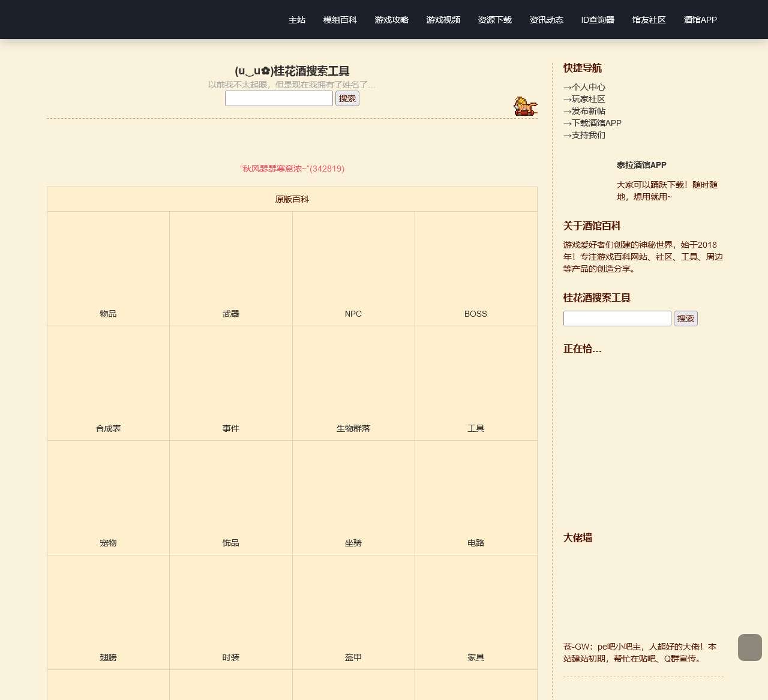This screenshot has width=768, height=700.
Task: Click the sidebar 搜索 button
Action: tap(686, 319)
